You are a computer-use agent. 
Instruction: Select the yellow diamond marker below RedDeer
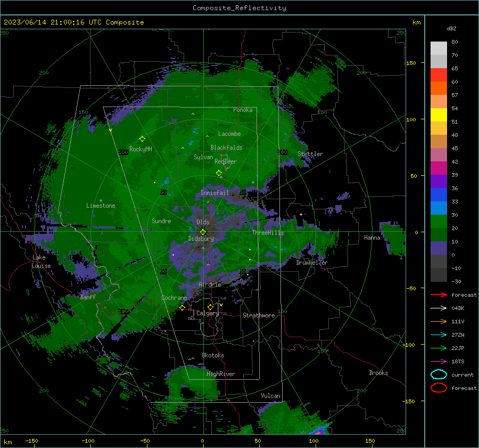coord(219,173)
